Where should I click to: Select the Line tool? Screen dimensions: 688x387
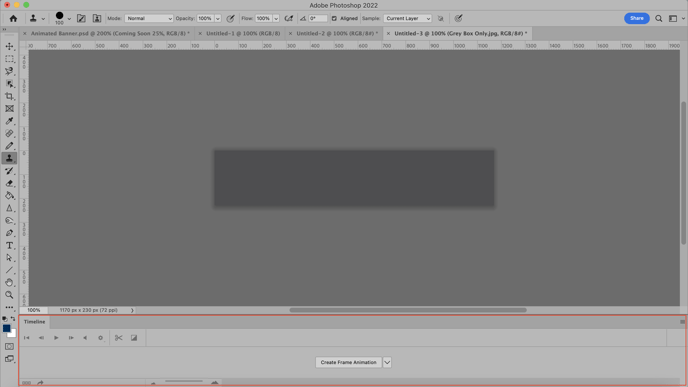click(x=9, y=270)
